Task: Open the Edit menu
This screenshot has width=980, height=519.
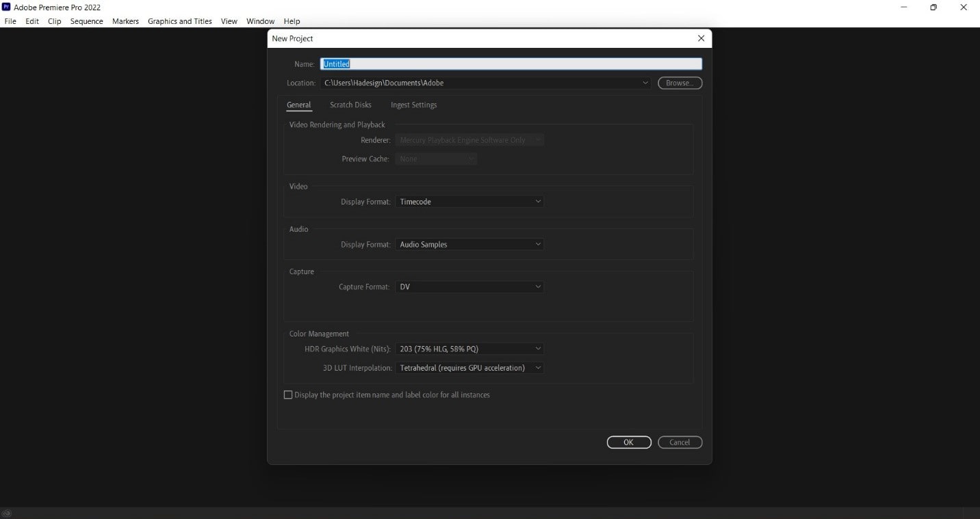Action: 32,21
